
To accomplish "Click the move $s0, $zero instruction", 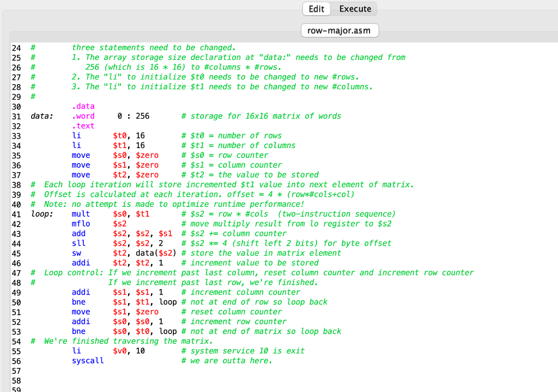I will tap(109, 155).
